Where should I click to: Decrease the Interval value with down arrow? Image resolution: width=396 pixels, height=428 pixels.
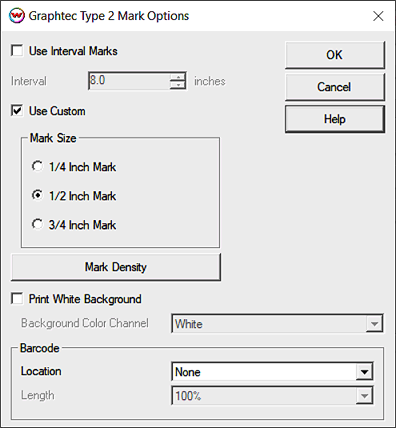[178, 85]
